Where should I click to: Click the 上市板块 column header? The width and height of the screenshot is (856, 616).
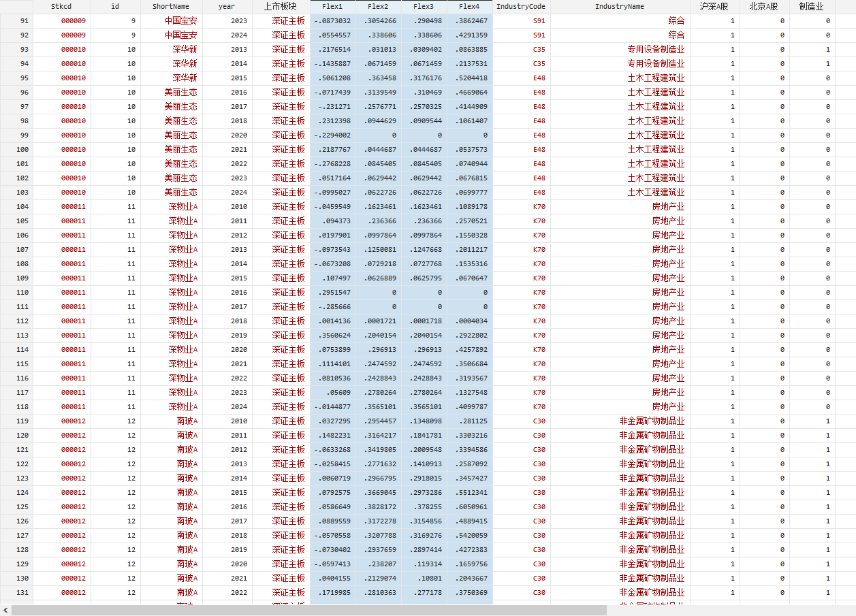tap(280, 6)
